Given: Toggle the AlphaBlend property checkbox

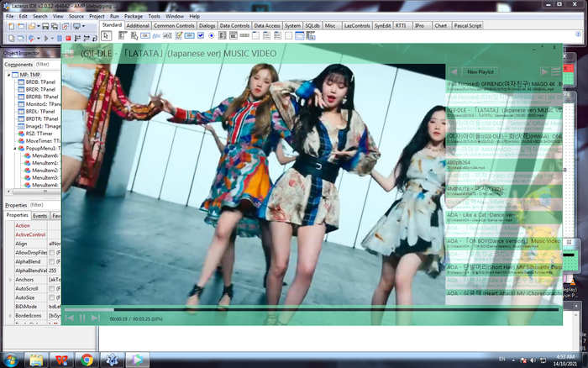Looking at the screenshot, I should (x=52, y=261).
